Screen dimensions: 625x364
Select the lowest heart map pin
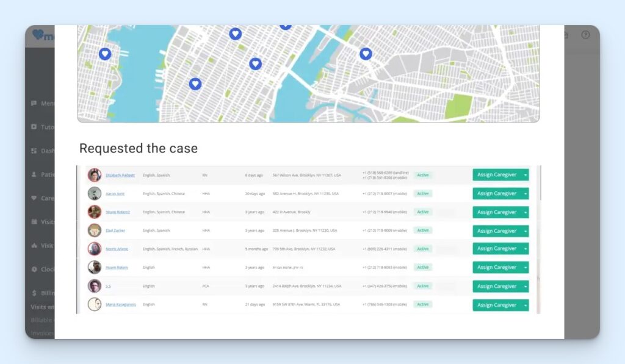(x=195, y=84)
